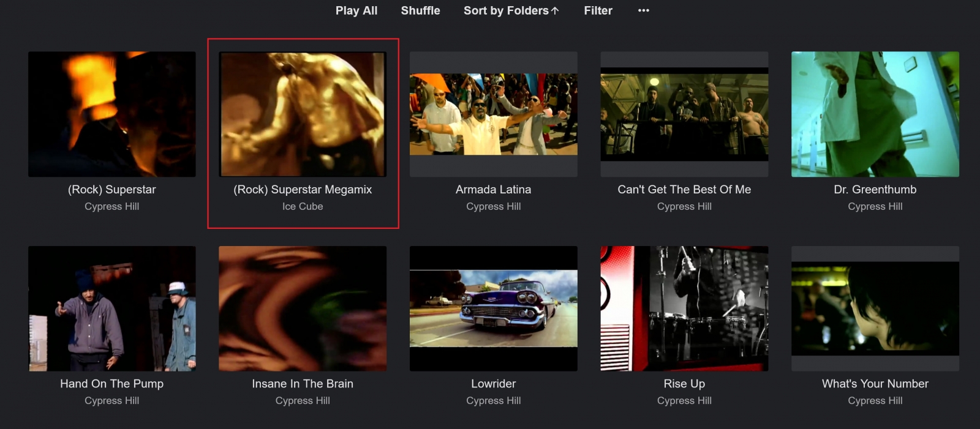Open the Lowrider car thumbnail
Viewport: 980px width, 429px height.
[494, 308]
